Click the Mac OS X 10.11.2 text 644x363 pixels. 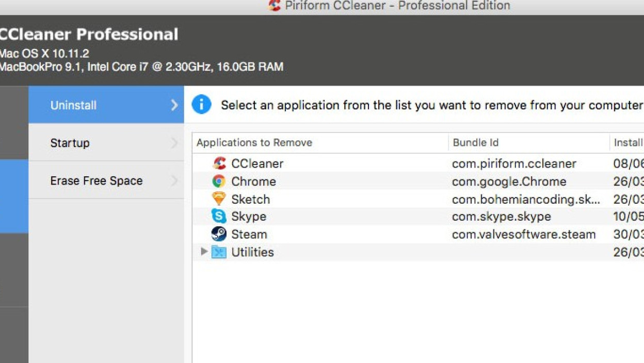[x=44, y=54]
